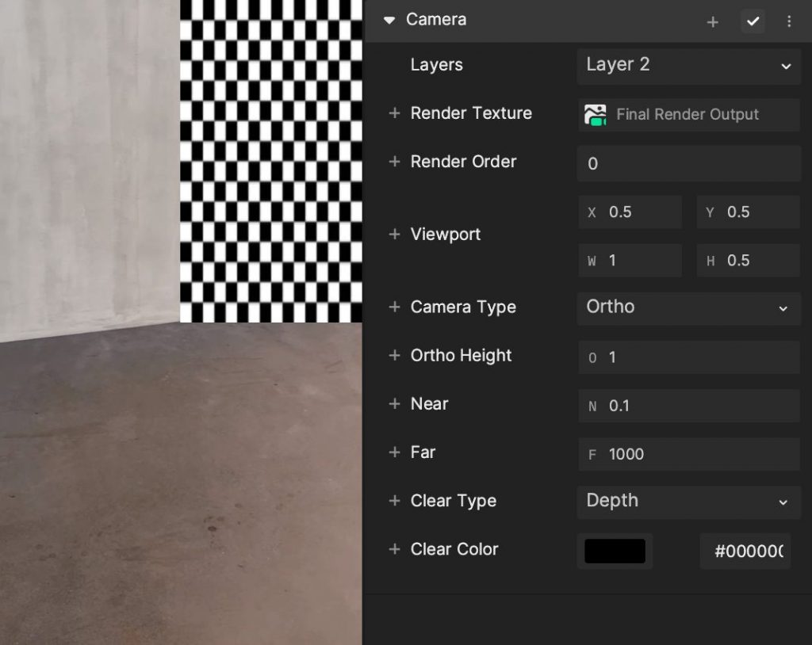The image size is (812, 645).
Task: Click the Final Render Output texture icon
Action: [x=596, y=114]
